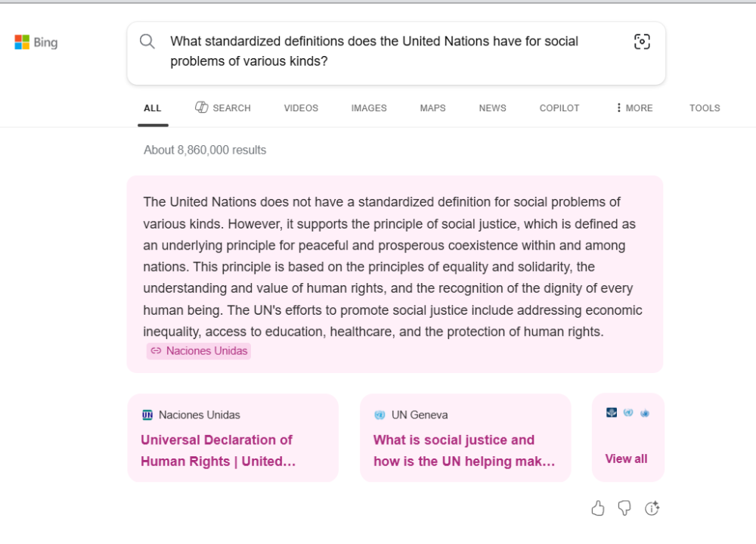This screenshot has width=756, height=544.
Task: Open the COPILOT tab
Action: pyautogui.click(x=559, y=108)
